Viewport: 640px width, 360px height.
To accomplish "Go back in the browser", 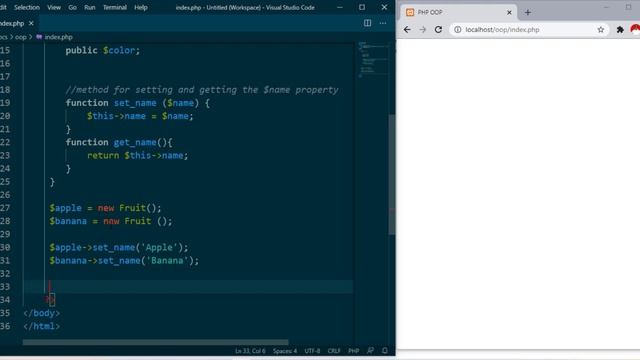I will pyautogui.click(x=407, y=30).
